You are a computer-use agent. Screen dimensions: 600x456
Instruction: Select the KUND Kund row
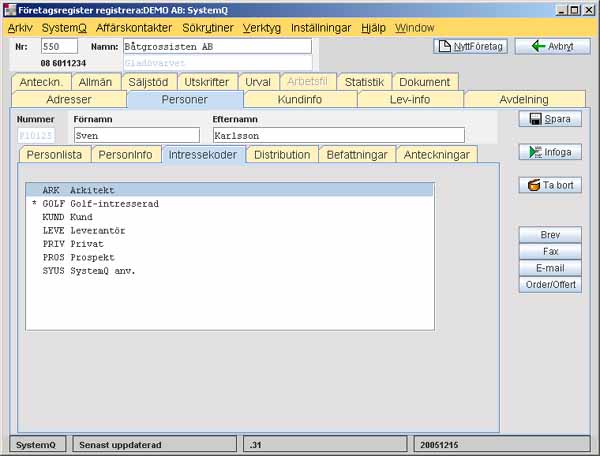click(x=230, y=217)
